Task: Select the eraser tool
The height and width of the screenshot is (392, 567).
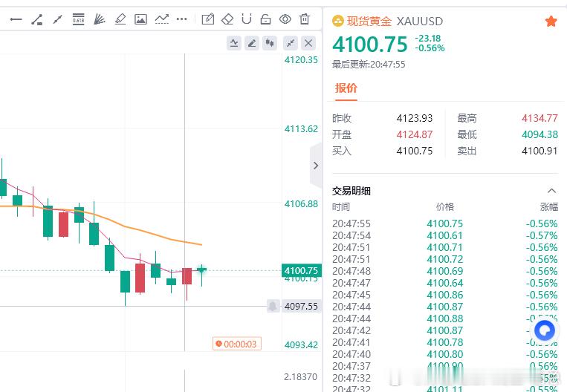Action: [x=227, y=19]
